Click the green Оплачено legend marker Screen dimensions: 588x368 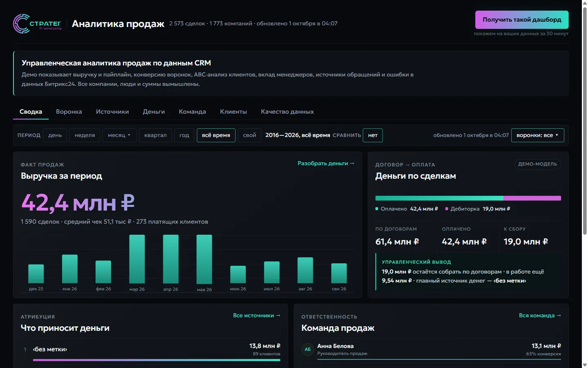point(377,209)
